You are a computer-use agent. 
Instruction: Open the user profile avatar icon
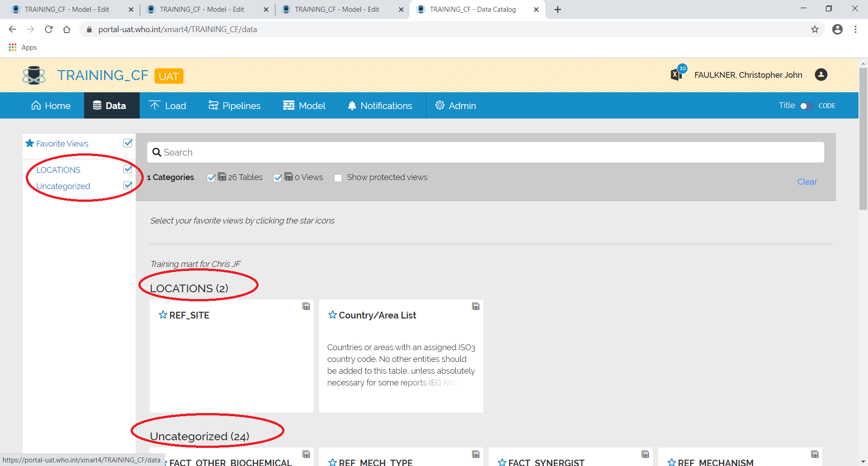[821, 75]
